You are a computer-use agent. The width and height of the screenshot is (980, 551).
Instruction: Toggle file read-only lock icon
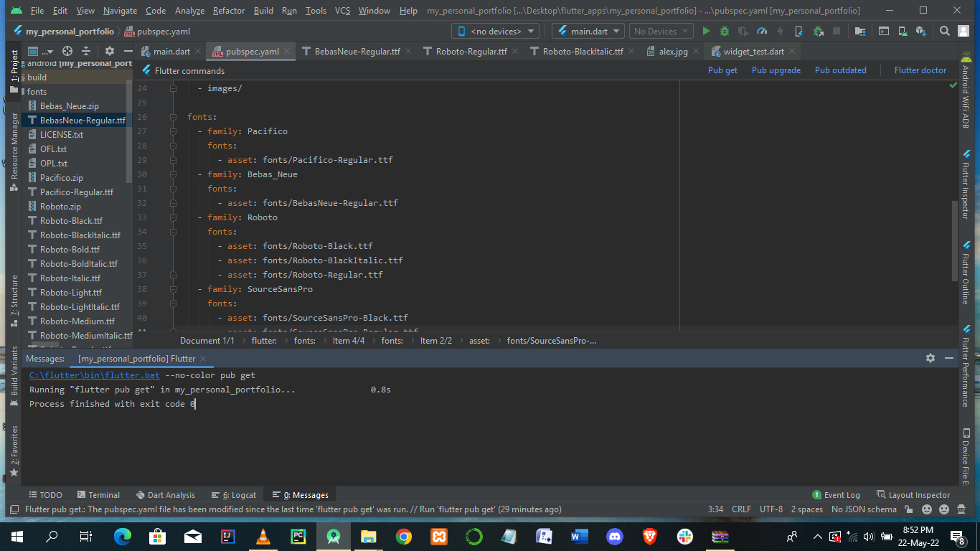click(x=910, y=509)
